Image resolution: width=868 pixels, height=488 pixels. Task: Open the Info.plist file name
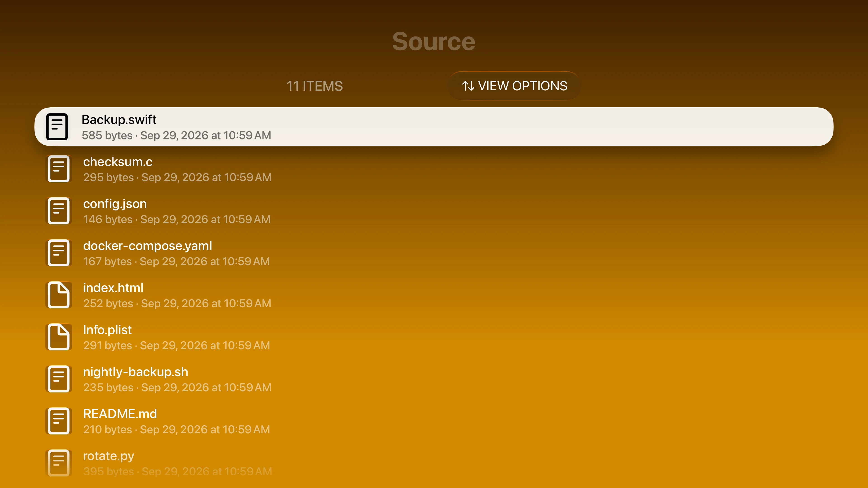(x=107, y=330)
